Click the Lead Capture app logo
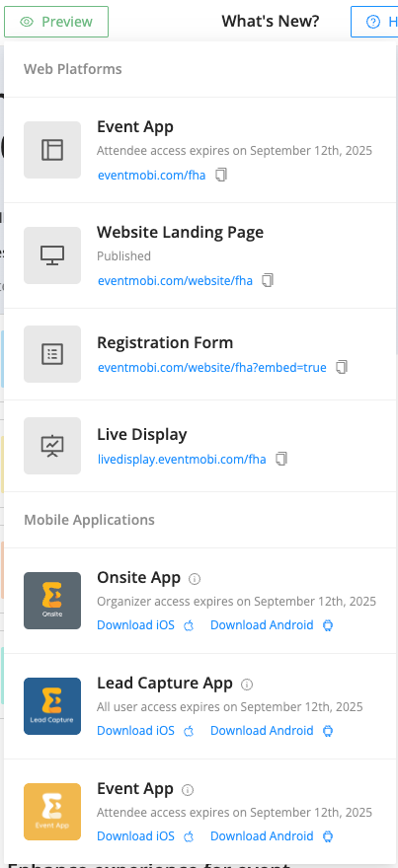This screenshot has height=868, width=398. click(52, 706)
